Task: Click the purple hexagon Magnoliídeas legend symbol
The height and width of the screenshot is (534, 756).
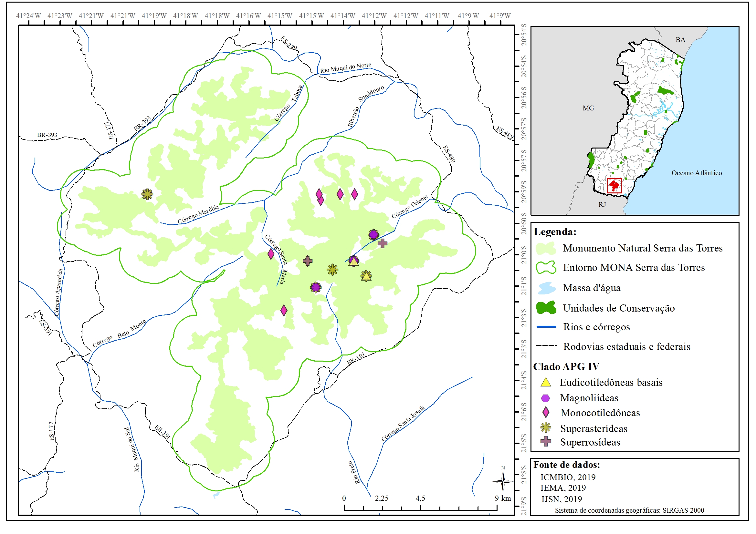Action: click(546, 398)
